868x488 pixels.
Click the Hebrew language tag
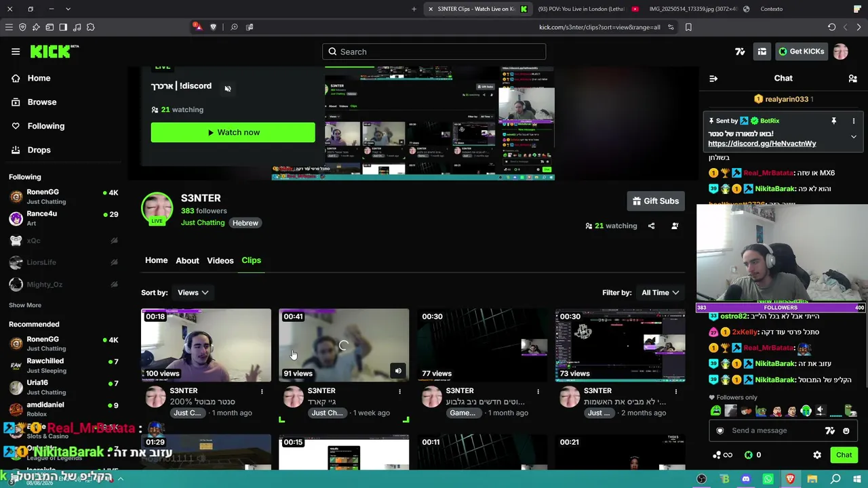pyautogui.click(x=245, y=223)
